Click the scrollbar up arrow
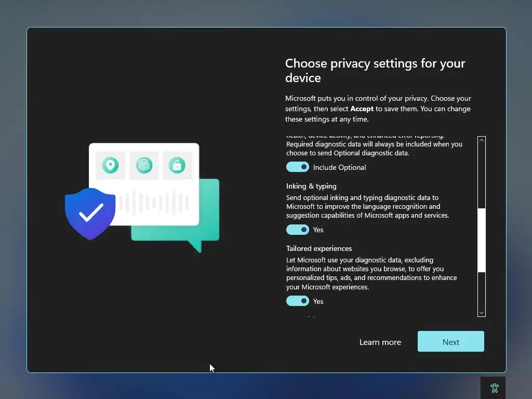This screenshot has width=532, height=399. click(482, 140)
